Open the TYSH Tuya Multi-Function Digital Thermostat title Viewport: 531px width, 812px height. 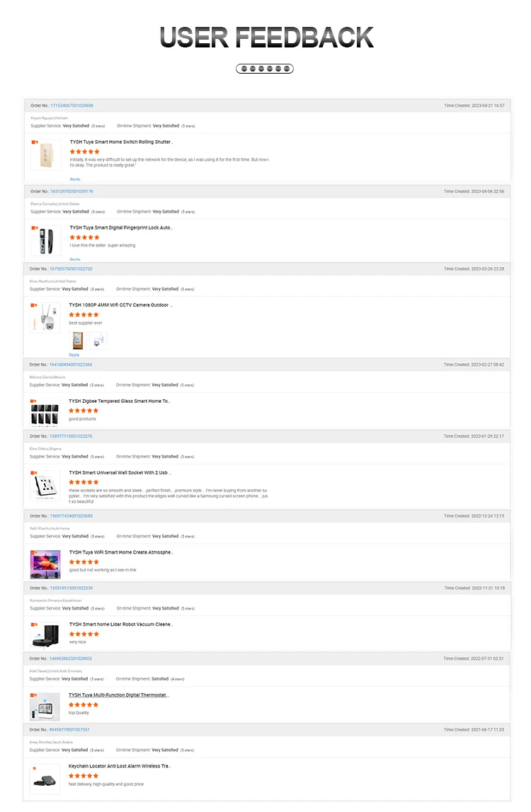[119, 695]
